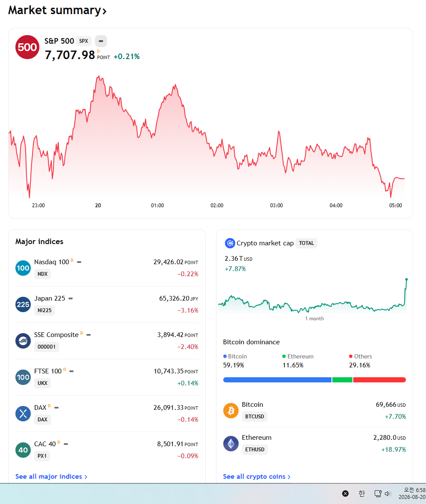Click the FTSE 100 index name
The image size is (426, 504).
[48, 371]
